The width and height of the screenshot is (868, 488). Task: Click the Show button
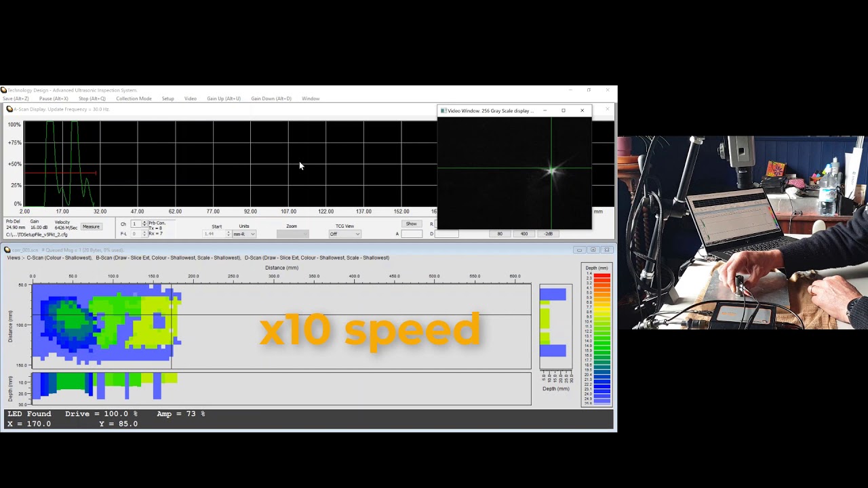tap(412, 224)
